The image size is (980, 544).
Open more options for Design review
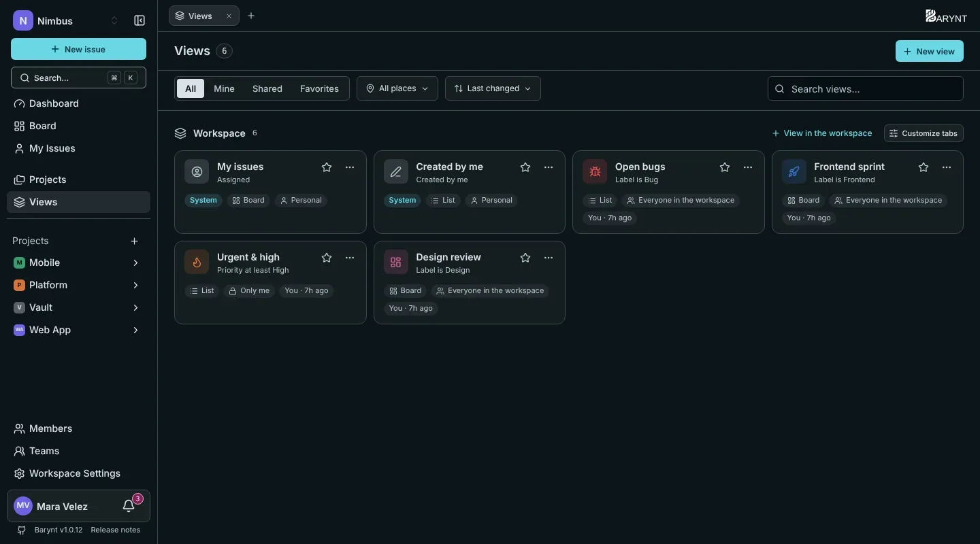point(549,257)
